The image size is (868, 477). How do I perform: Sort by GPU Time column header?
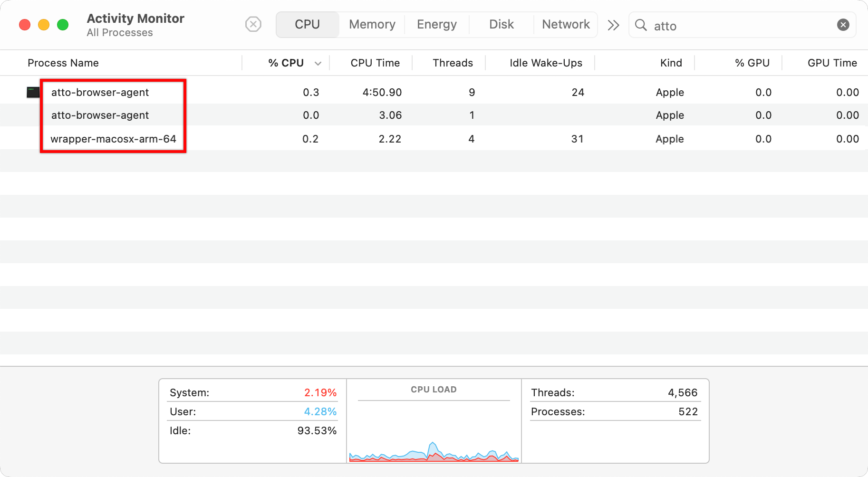(832, 63)
